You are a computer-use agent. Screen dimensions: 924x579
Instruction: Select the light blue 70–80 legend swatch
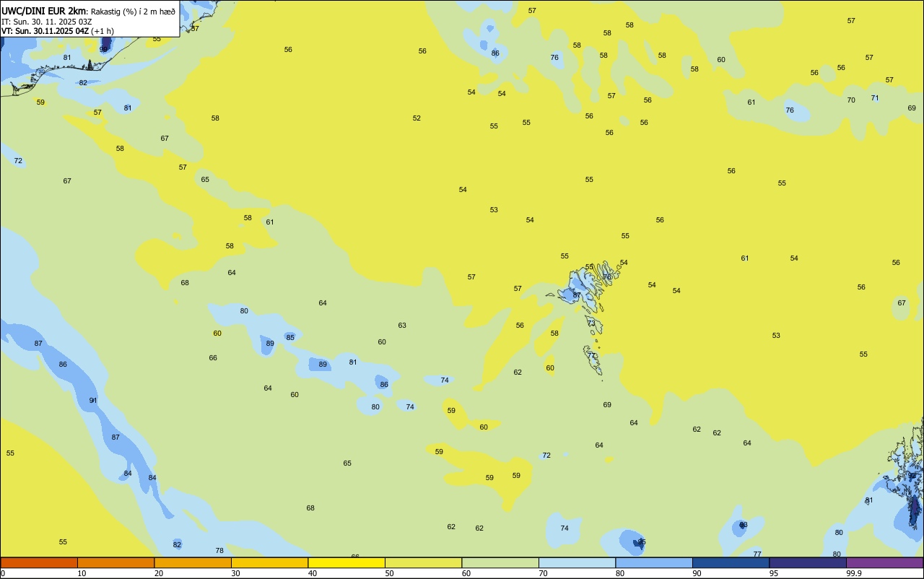[x=577, y=562]
